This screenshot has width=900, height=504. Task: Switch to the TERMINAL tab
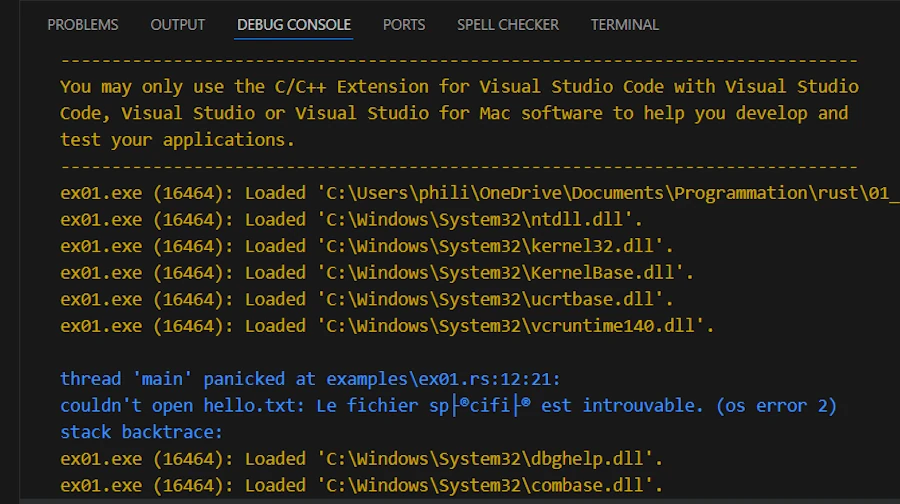click(x=625, y=24)
